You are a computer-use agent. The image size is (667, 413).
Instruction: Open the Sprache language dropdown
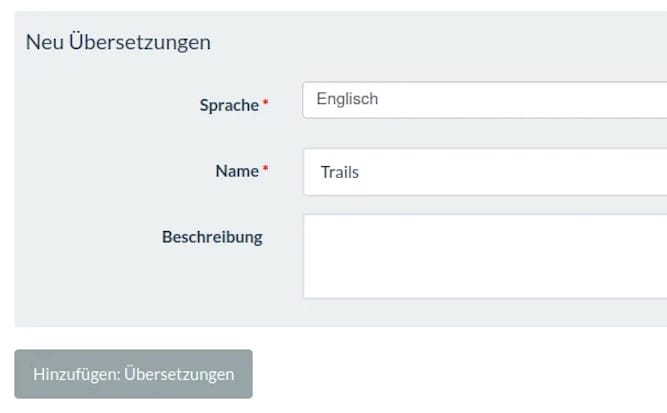pyautogui.click(x=484, y=100)
